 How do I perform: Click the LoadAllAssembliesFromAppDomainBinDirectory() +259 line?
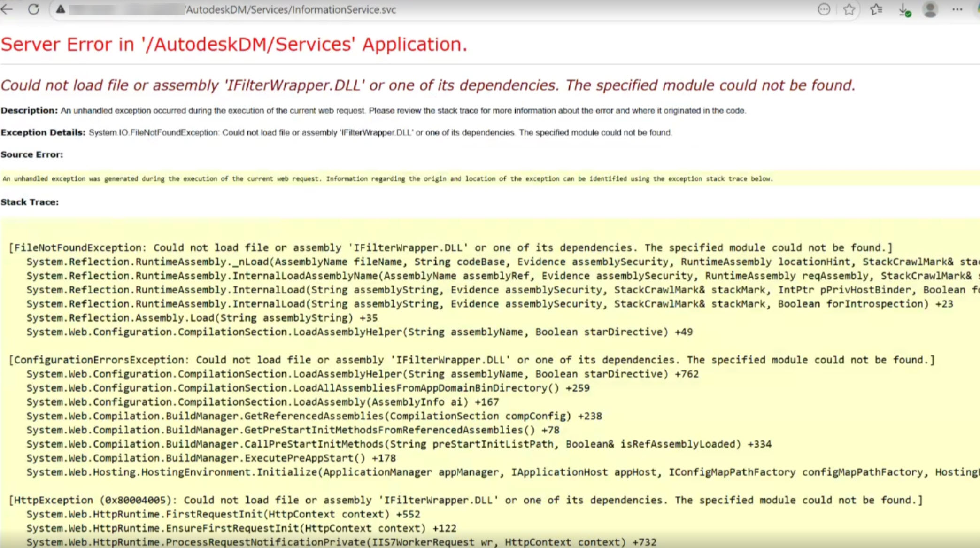coord(308,388)
